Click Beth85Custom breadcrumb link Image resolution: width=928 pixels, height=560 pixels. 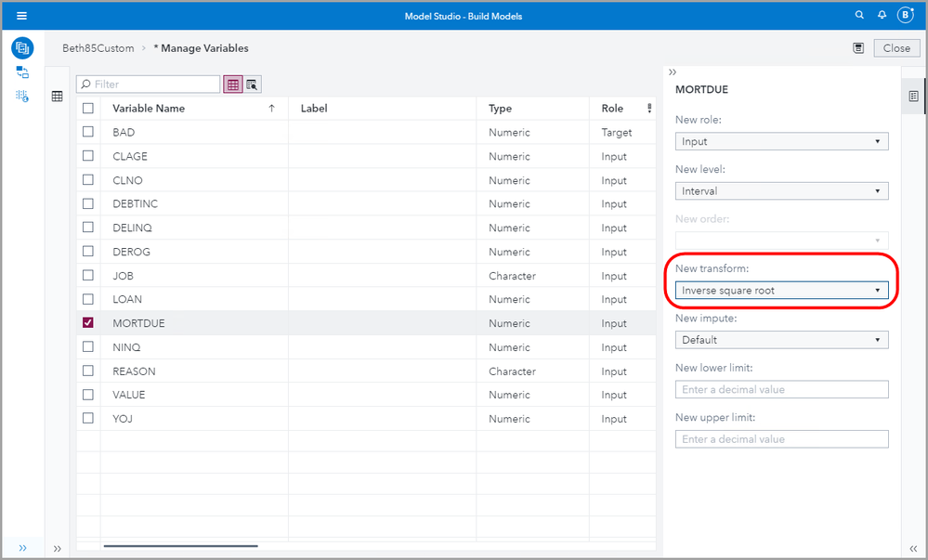[98, 48]
